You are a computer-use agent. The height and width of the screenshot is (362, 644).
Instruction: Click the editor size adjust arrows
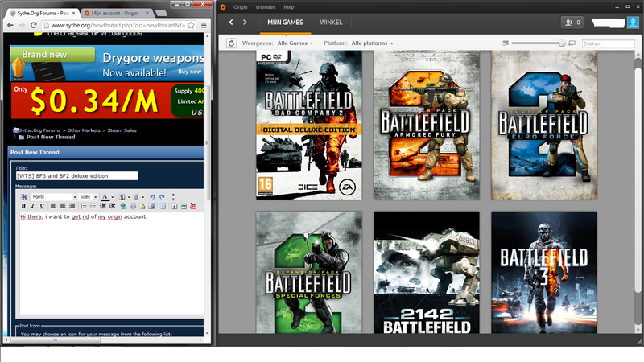pos(173,197)
